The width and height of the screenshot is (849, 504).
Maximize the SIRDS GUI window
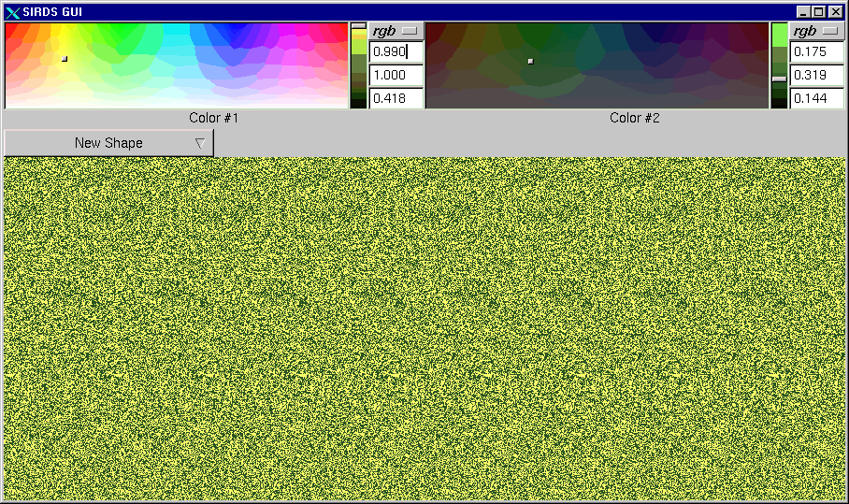pyautogui.click(x=819, y=12)
